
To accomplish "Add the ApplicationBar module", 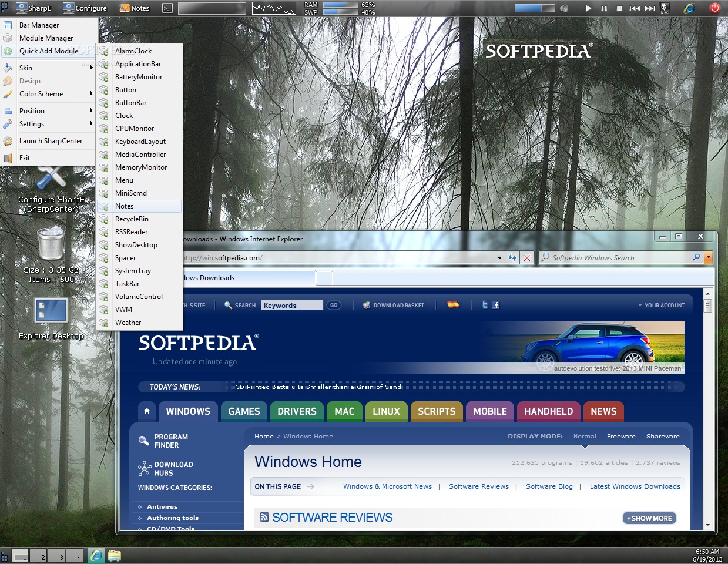I will [139, 64].
